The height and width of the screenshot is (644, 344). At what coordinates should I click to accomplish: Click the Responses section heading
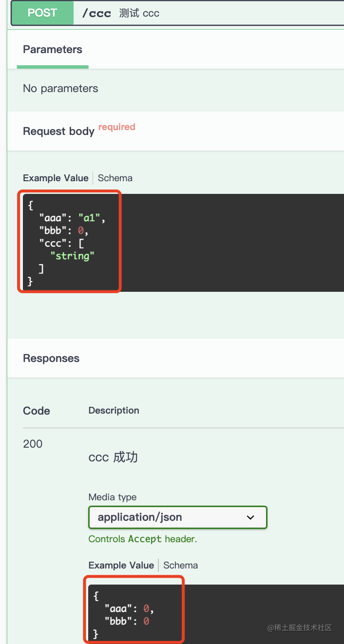coord(51,359)
